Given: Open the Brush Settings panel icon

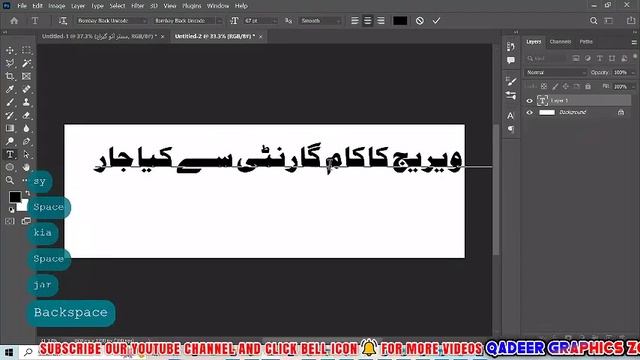Looking at the screenshot, I should pyautogui.click(x=511, y=81).
